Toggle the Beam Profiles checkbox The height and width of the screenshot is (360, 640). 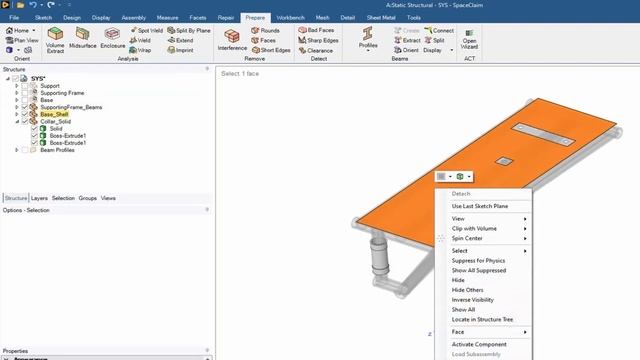tap(25, 150)
